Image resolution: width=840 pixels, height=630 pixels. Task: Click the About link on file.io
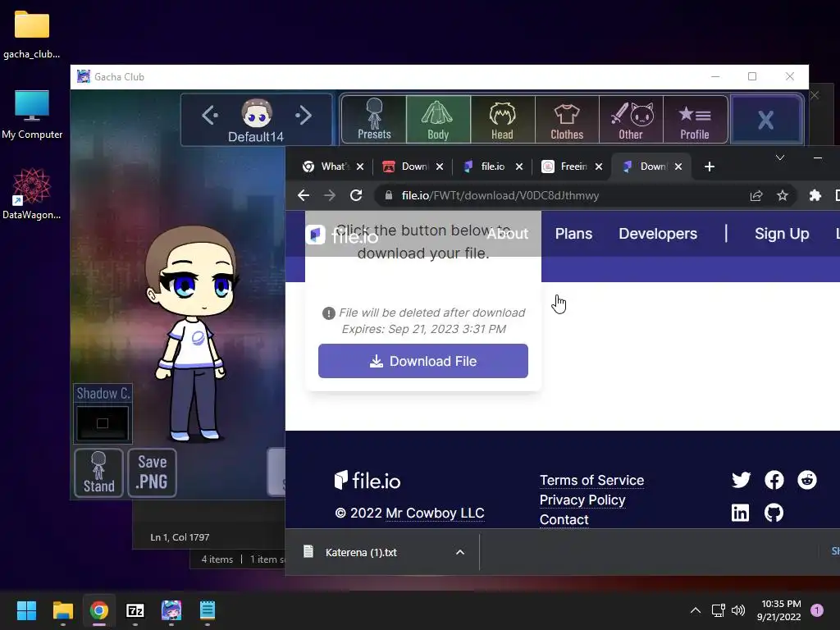click(x=507, y=234)
